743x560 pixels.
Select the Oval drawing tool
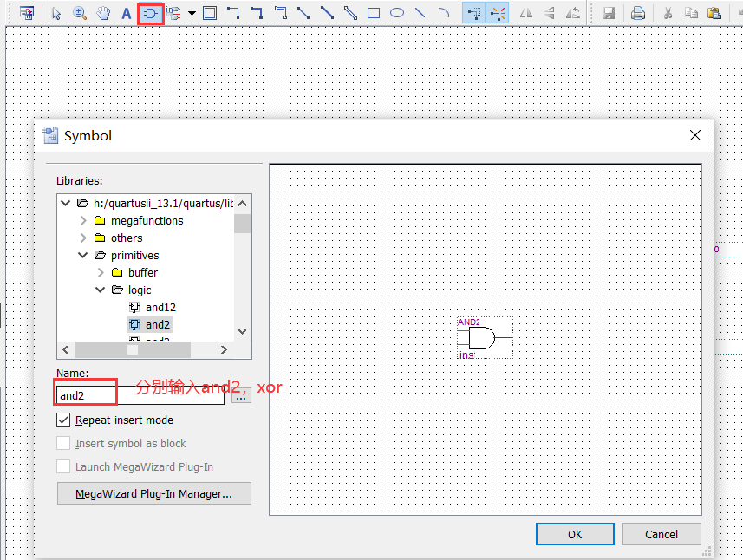click(x=397, y=13)
